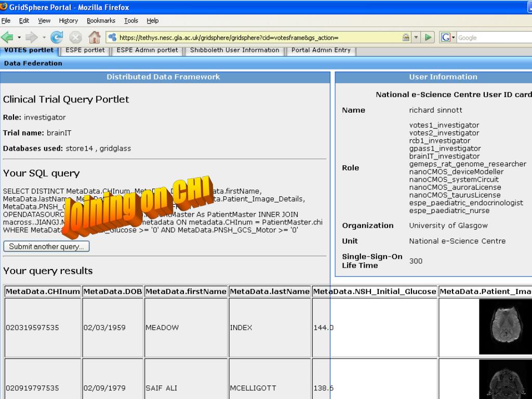Click the Firefox logo in title bar
532x399 pixels.
coord(4,6)
